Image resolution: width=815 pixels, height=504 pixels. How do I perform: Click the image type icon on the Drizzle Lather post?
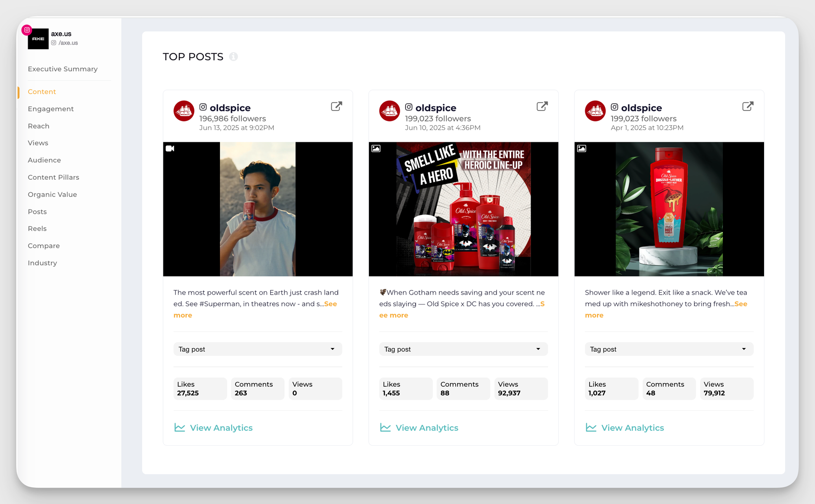582,149
